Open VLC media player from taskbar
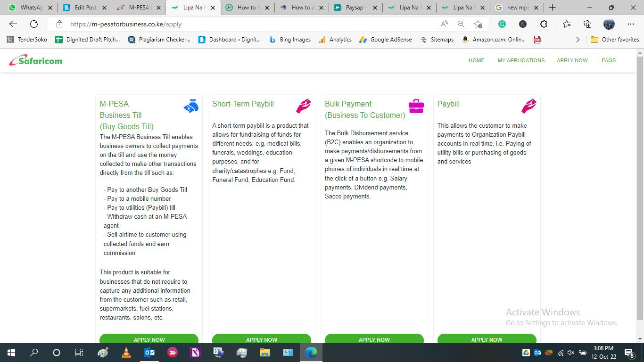 coord(126,353)
